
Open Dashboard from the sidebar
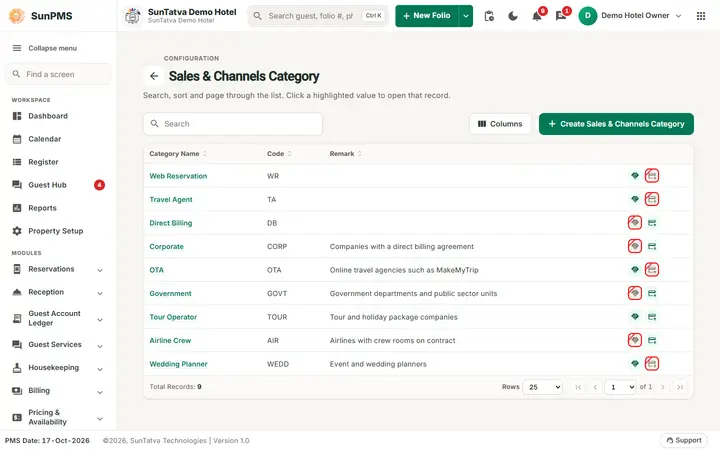click(x=58, y=116)
